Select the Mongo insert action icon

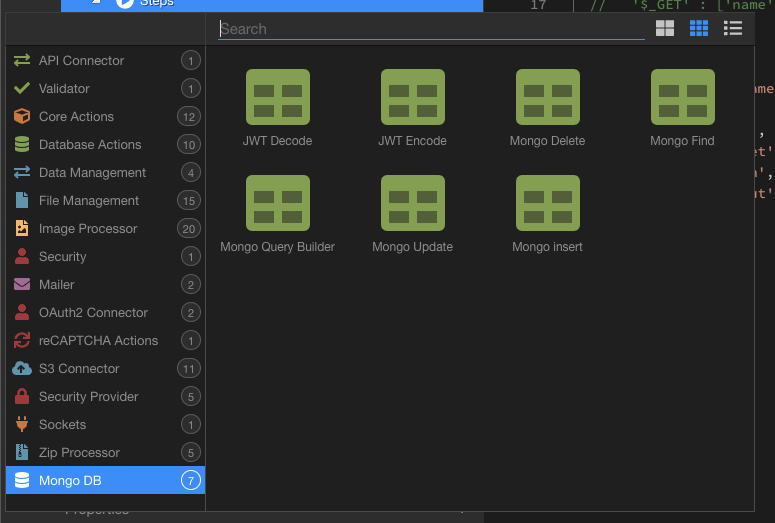[x=548, y=203]
